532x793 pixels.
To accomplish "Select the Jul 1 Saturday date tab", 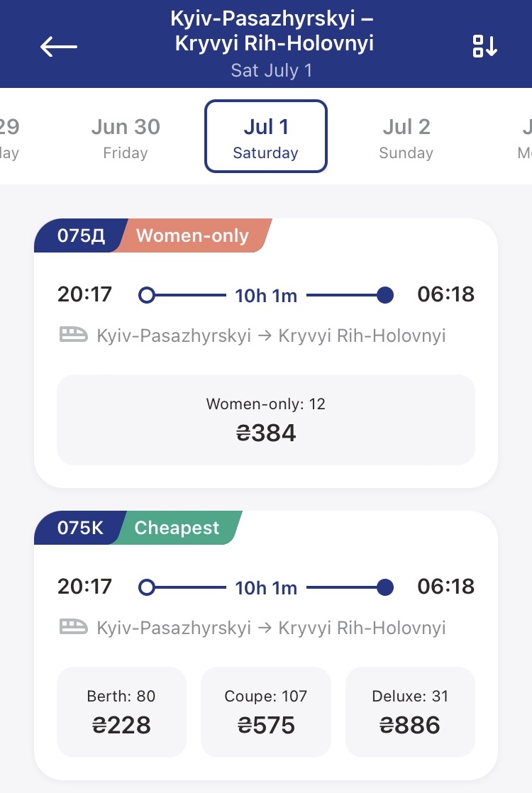I will point(266,137).
